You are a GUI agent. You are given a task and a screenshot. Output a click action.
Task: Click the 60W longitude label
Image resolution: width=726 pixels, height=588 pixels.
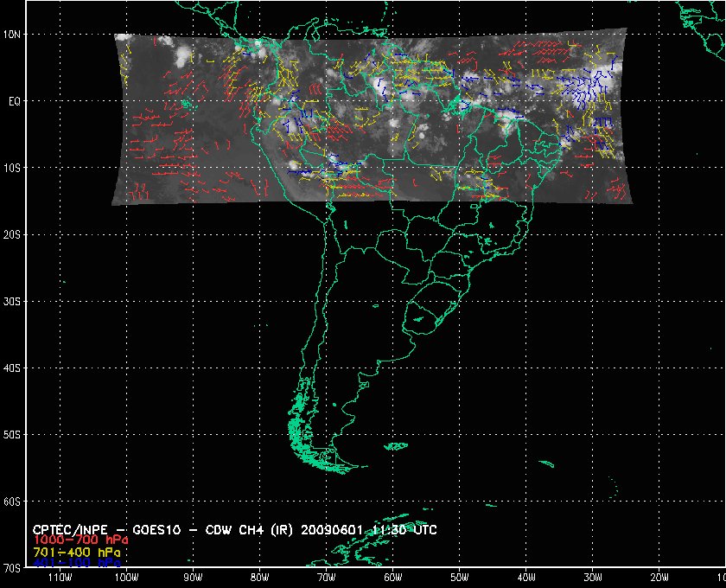392,577
